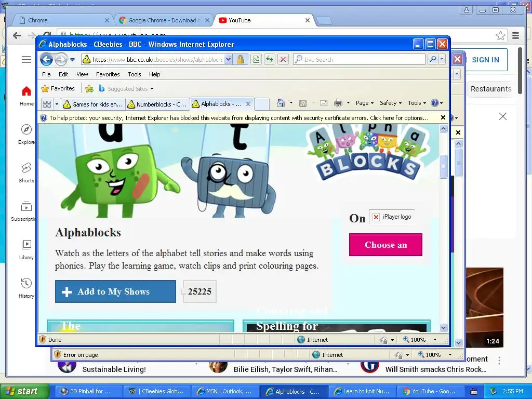Click the Spelling for card at page bottom
The width and height of the screenshot is (532, 399).
(x=337, y=326)
